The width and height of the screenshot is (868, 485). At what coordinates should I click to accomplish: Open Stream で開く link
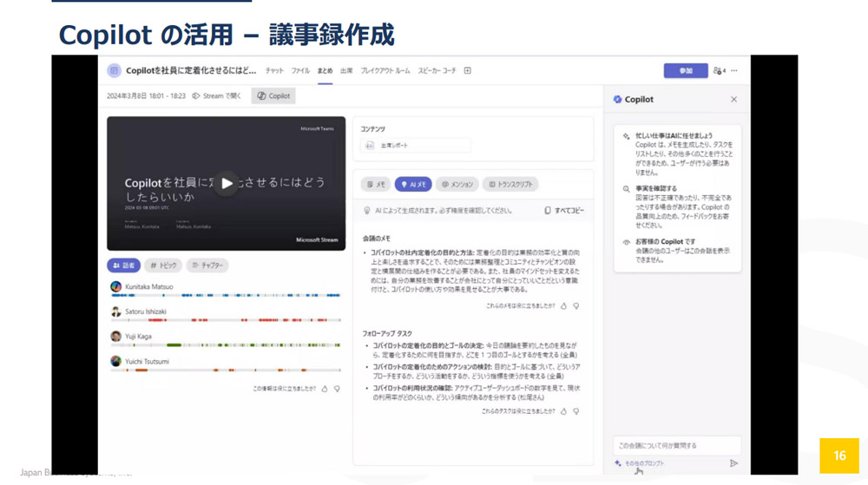[x=216, y=95]
